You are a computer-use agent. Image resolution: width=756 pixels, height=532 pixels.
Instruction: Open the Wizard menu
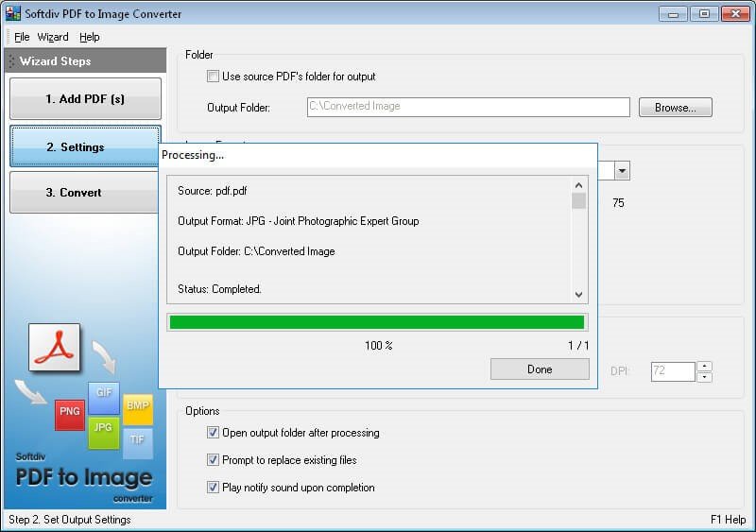click(53, 37)
